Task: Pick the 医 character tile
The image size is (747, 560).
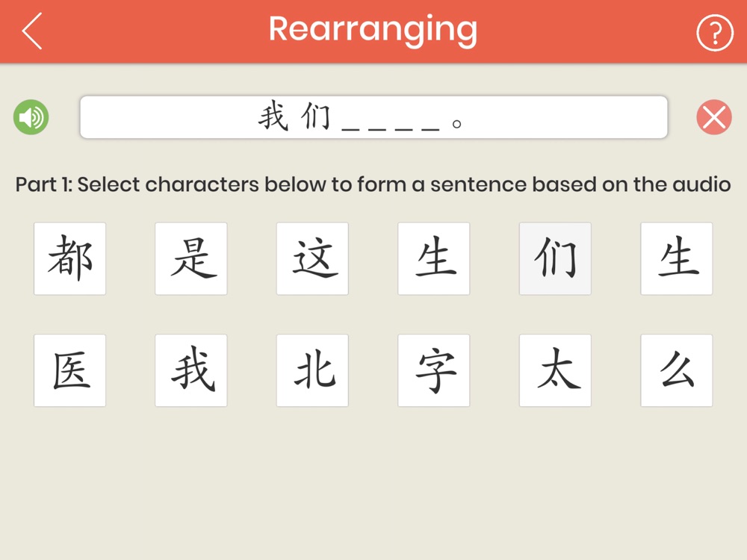Action: point(69,370)
